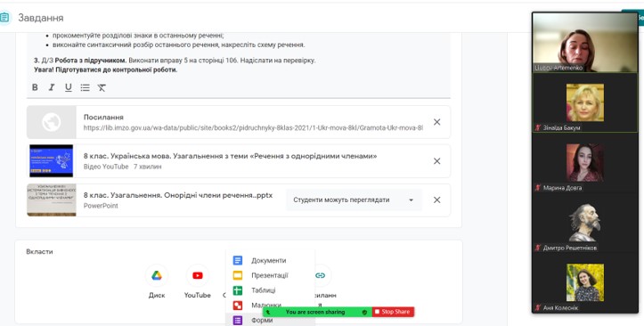Select Liubov Artemenko video tile
Screen dimensions: 644x326
(585, 42)
